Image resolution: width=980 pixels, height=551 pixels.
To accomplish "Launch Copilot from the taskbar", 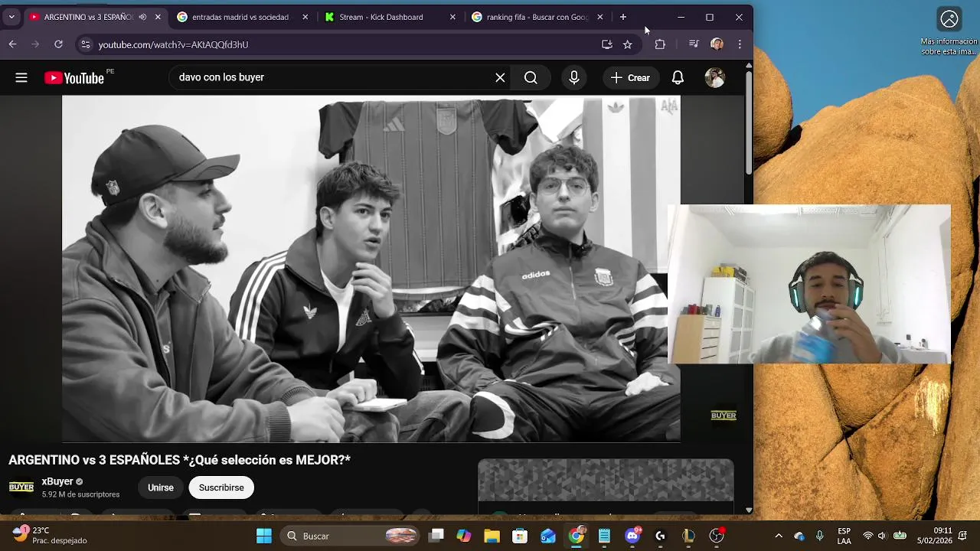I will pos(464,536).
